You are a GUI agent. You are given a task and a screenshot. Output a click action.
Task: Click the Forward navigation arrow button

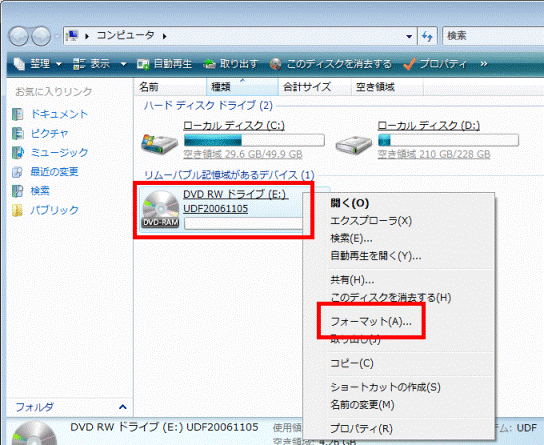tap(41, 36)
